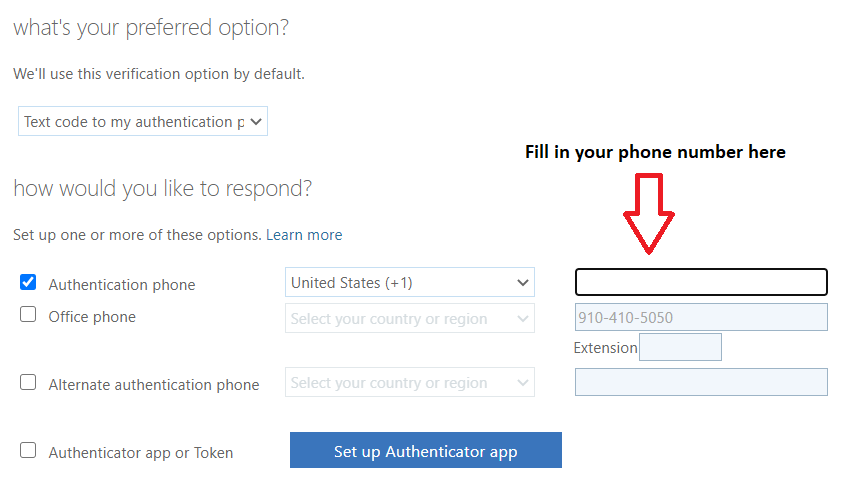Click the office phone field showing 910-410-5050
This screenshot has width=845, height=477.
click(701, 318)
